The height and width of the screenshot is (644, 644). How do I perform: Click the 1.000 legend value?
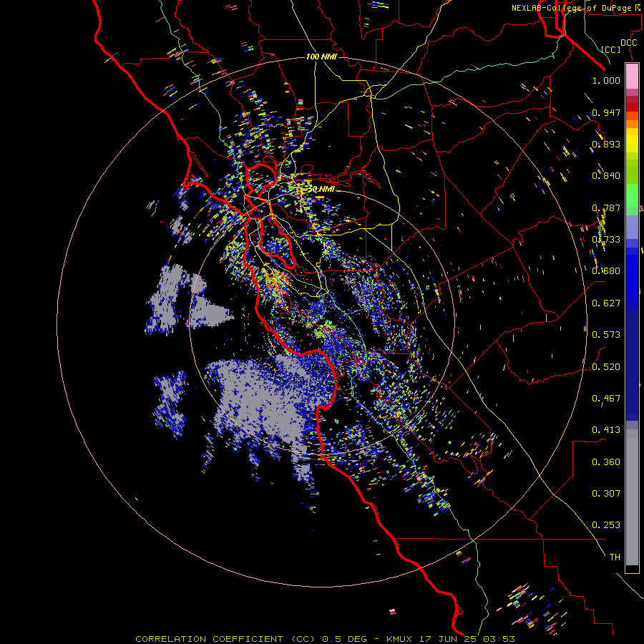(x=606, y=80)
